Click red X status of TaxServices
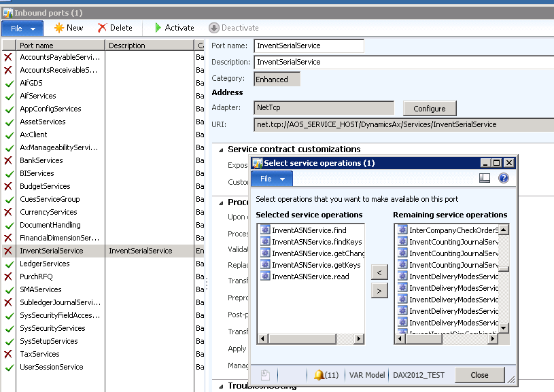The height and width of the screenshot is (392, 554). point(8,354)
